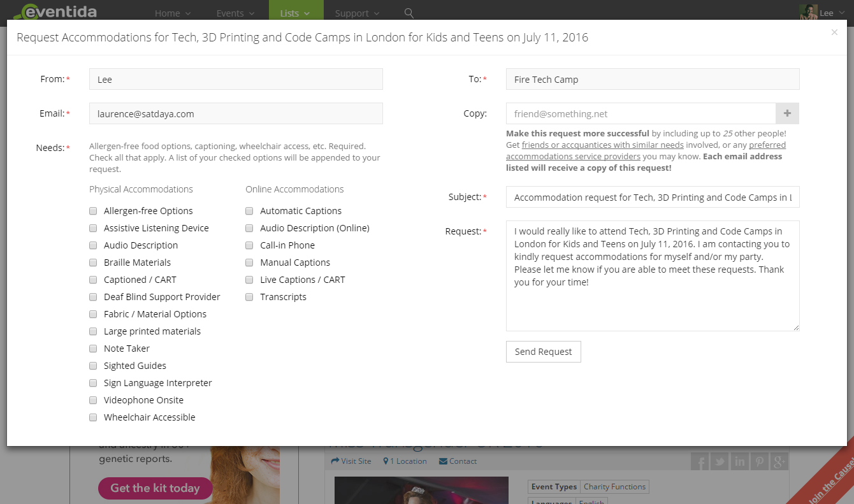The height and width of the screenshot is (504, 854).
Task: Check Sign Language Interpreter option
Action: click(93, 383)
